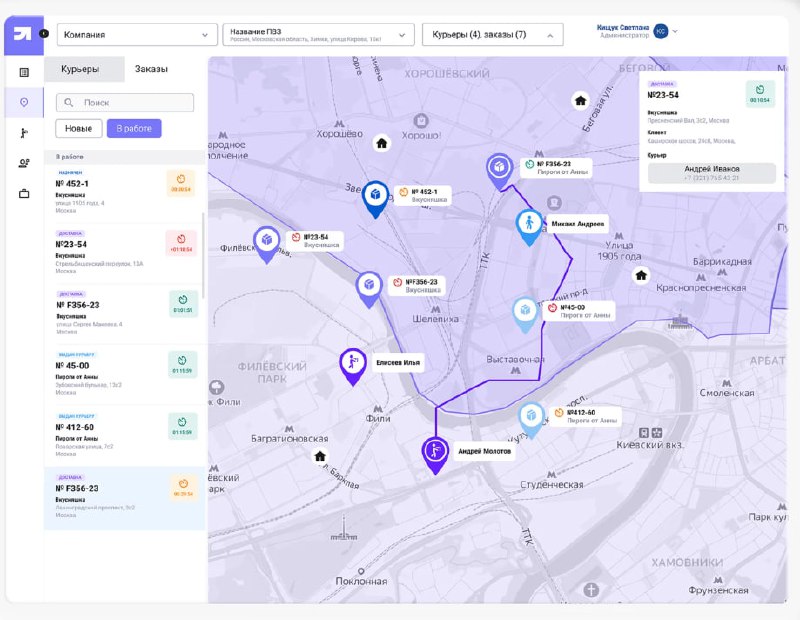Click the app logo in top-left corner
Screen dimensions: 800x620
click(x=23, y=34)
